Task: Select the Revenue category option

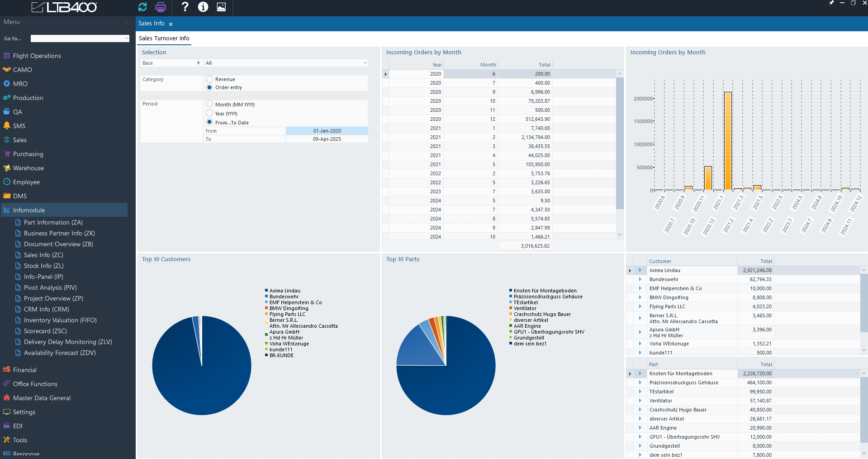Action: pos(209,79)
